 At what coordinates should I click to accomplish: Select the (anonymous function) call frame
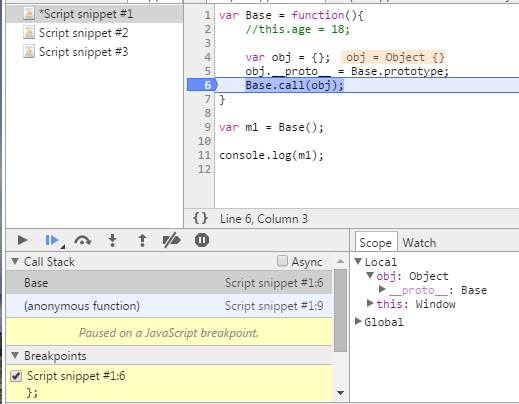tap(169, 306)
